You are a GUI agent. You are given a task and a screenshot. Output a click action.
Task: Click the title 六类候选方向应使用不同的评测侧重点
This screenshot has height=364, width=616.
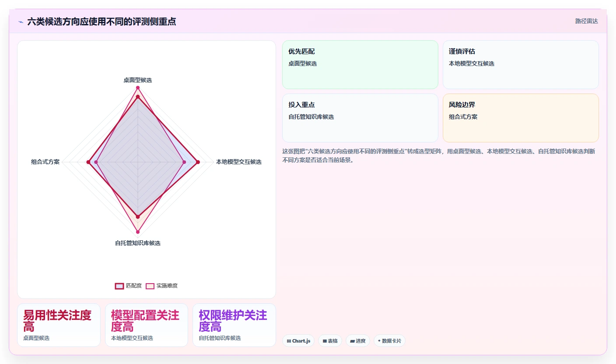point(101,22)
